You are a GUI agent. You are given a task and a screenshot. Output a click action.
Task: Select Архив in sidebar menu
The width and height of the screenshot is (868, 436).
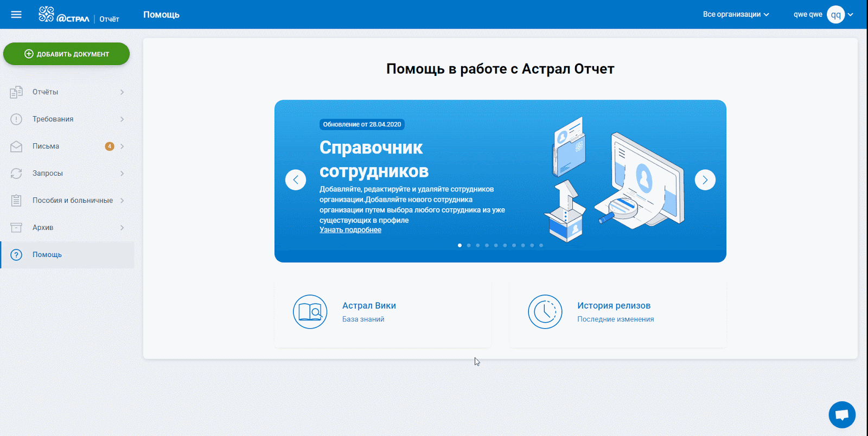[x=67, y=228]
